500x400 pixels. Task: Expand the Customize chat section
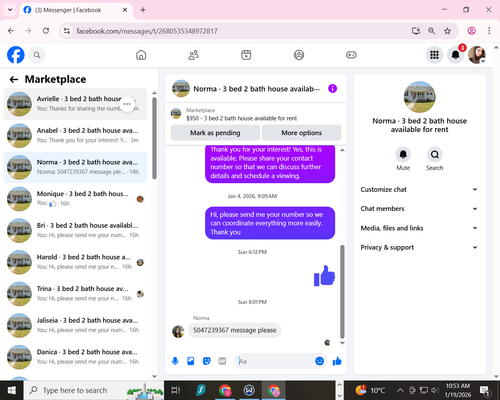(419, 189)
